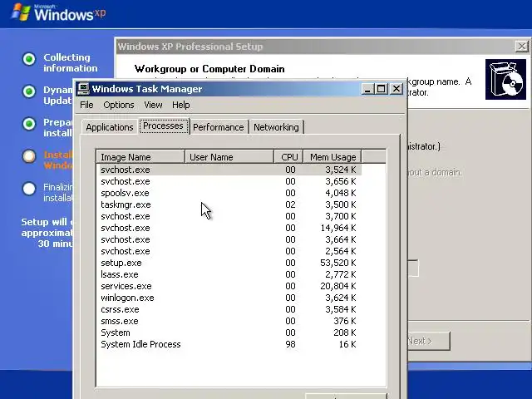Open the File menu in Task Manager

[86, 105]
